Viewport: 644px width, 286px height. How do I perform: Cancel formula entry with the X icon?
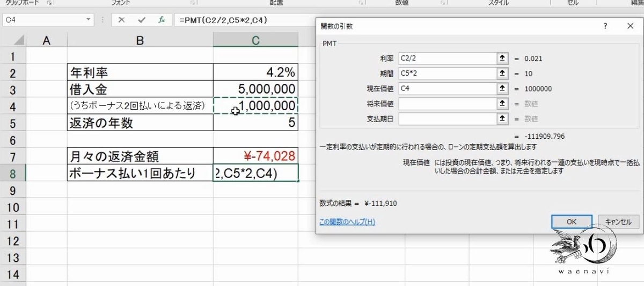(x=122, y=20)
